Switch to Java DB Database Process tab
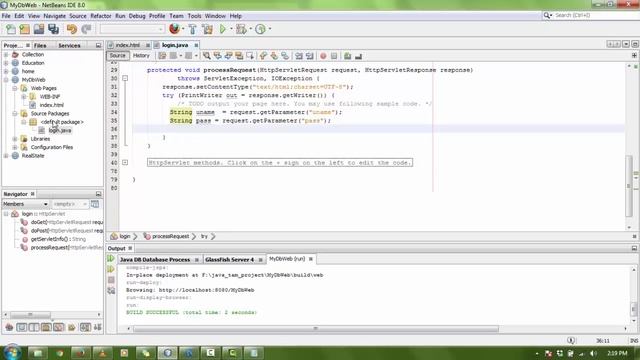The width and height of the screenshot is (640, 360). tap(155, 260)
